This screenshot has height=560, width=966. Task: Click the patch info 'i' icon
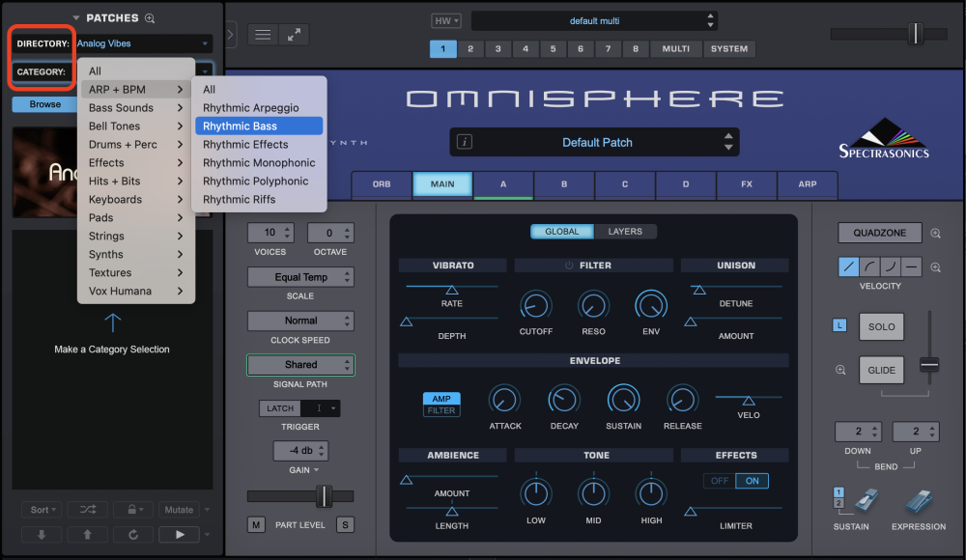(x=465, y=142)
